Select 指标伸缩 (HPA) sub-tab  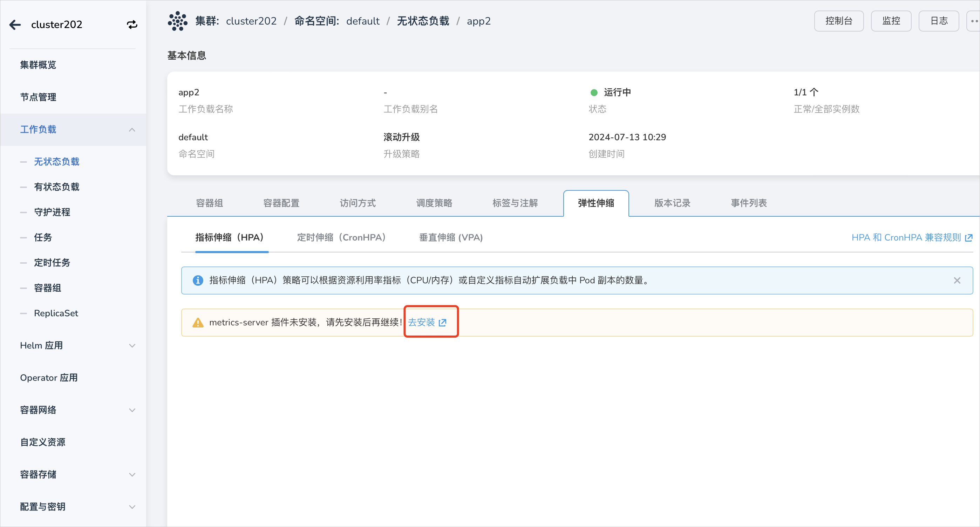point(231,238)
